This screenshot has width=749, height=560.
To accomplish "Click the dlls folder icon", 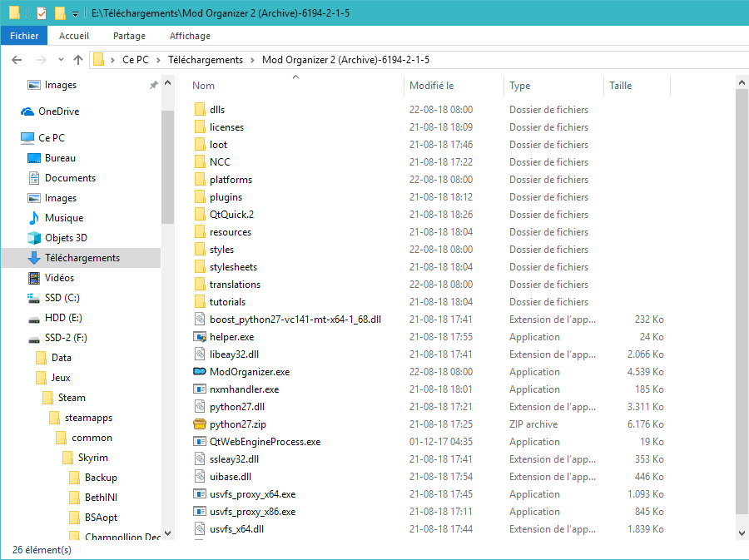I will [x=200, y=109].
